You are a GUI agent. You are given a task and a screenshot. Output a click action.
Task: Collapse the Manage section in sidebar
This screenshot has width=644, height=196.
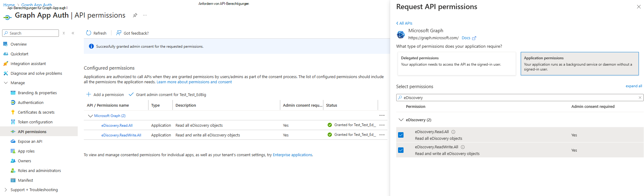6,83
